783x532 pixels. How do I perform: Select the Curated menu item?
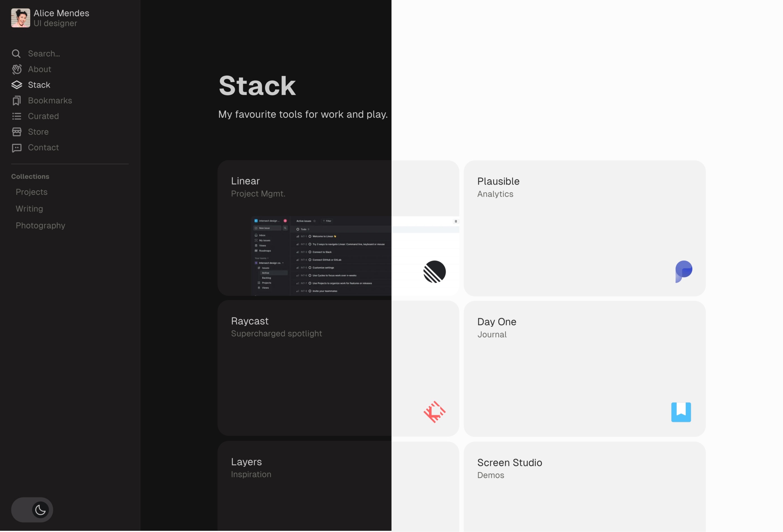tap(43, 116)
